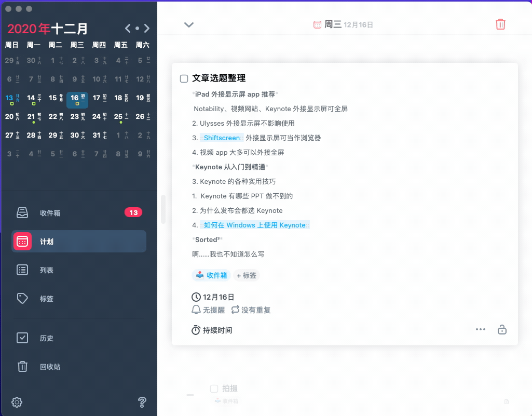This screenshot has width=532, height=416.
Task: Click the inbox tray icon in sidebar
Action: point(22,213)
